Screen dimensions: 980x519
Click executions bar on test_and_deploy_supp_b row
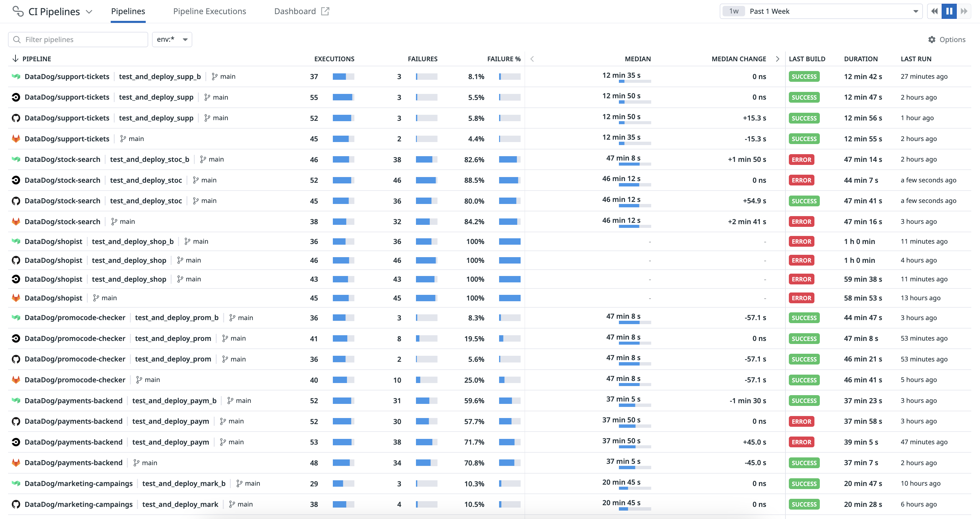[344, 76]
